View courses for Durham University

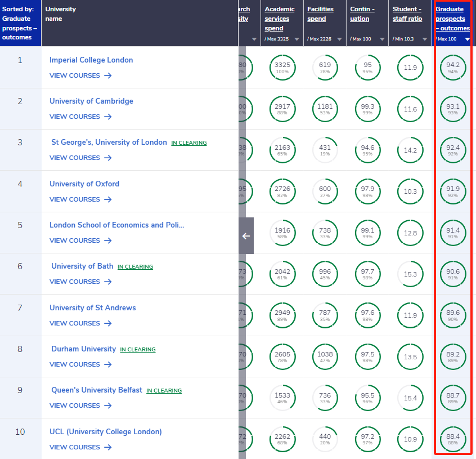coord(80,364)
